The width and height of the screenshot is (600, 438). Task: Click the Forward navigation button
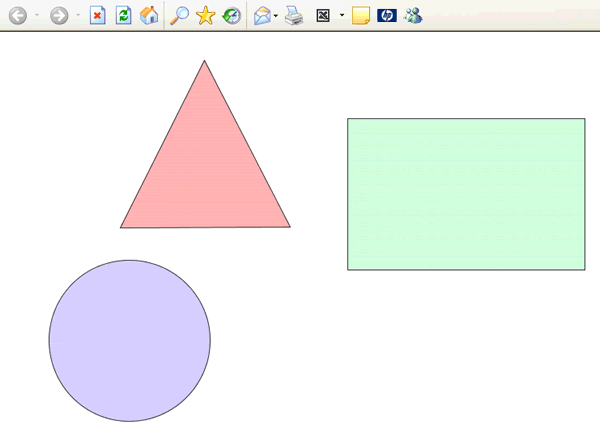click(59, 15)
